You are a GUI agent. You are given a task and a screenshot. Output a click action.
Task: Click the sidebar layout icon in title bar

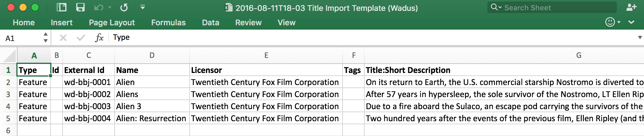click(x=62, y=7)
